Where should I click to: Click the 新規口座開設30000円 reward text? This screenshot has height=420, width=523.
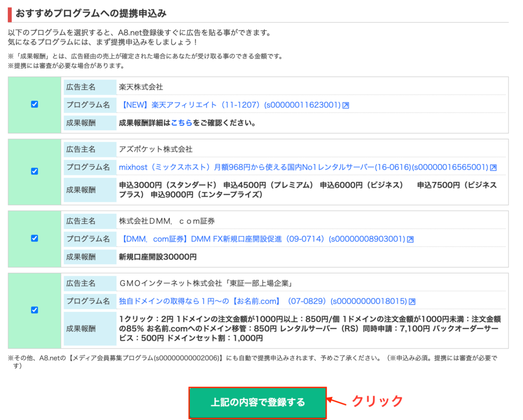[x=157, y=256]
